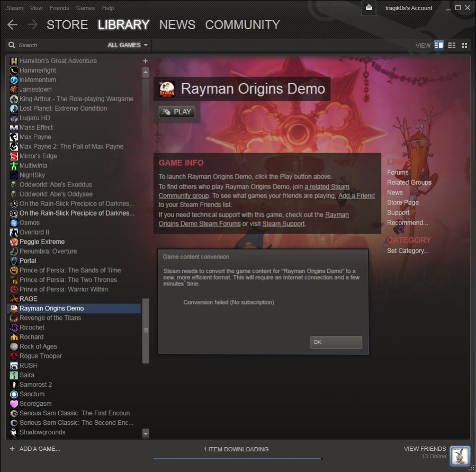Switch to detail view mode
The image size is (476, 472).
(x=438, y=45)
